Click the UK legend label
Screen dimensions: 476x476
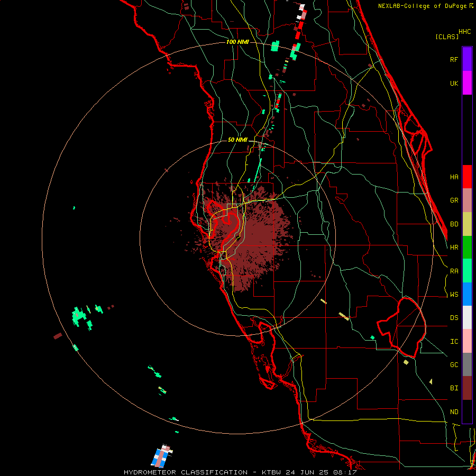point(454,83)
